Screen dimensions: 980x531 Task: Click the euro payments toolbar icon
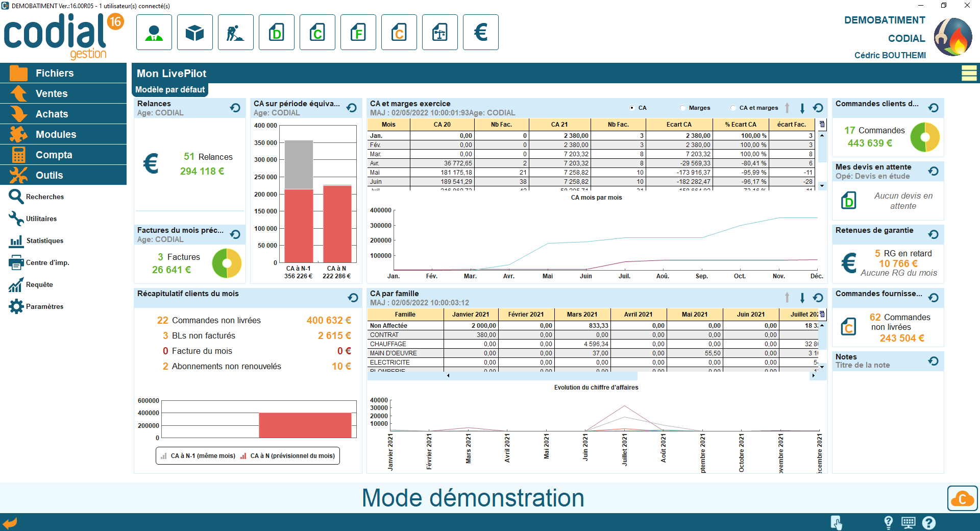(x=480, y=33)
